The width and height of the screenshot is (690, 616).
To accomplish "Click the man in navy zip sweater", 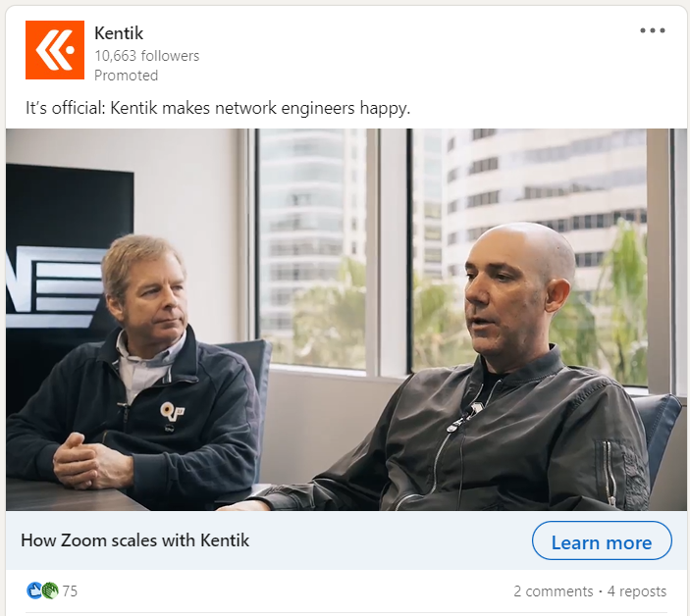I will point(133,374).
